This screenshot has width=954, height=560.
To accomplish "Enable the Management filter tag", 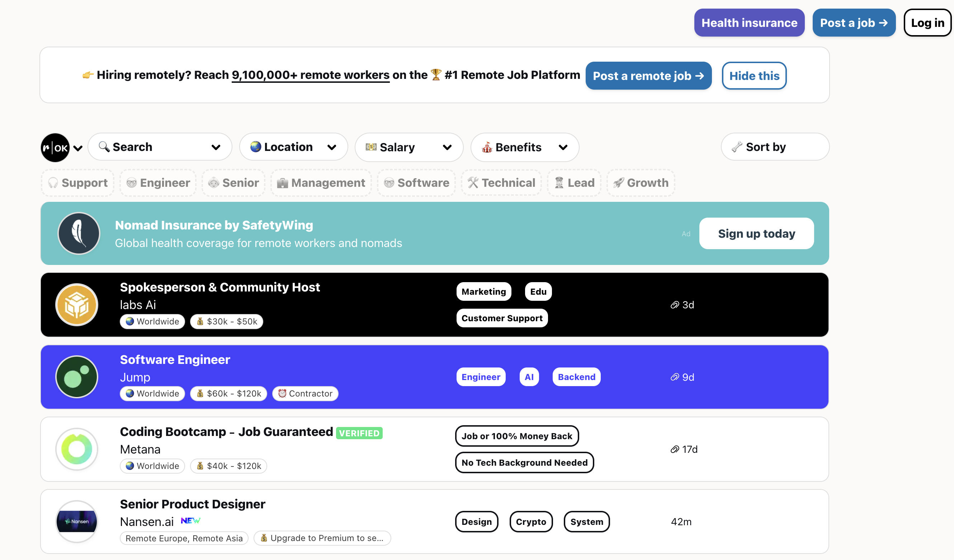I will [x=321, y=183].
